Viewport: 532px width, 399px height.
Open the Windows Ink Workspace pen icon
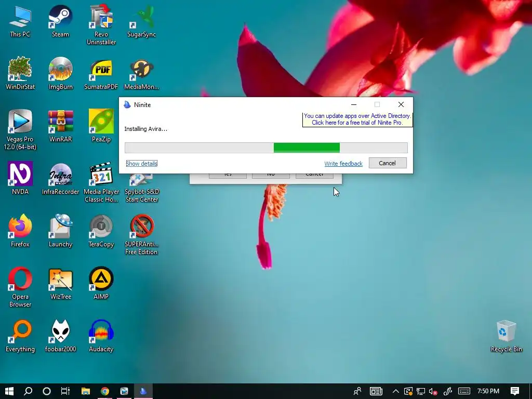pos(448,391)
